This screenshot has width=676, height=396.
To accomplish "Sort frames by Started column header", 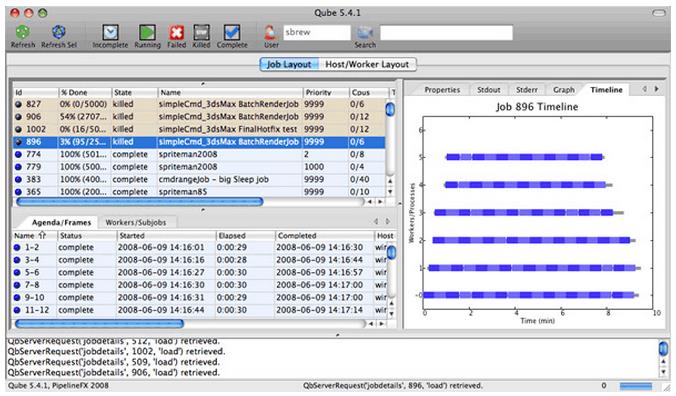I will pyautogui.click(x=166, y=236).
